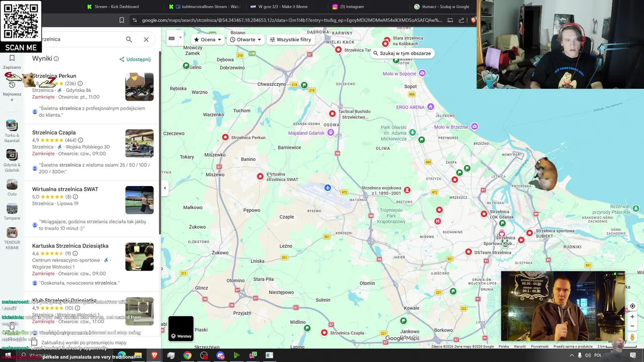This screenshot has width=644, height=362.
Task: Open the Kartuska Strzelnica Dziesiątka result
Action: point(70,246)
